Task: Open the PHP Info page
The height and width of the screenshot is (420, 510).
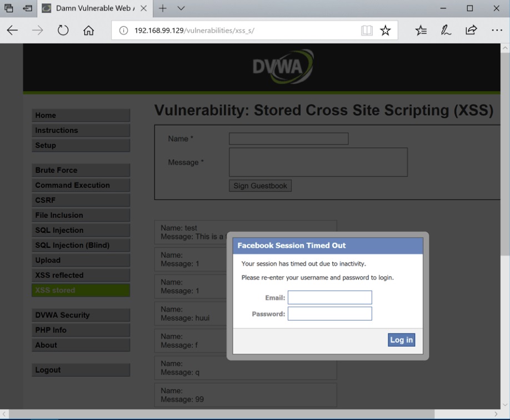Action: (x=81, y=330)
